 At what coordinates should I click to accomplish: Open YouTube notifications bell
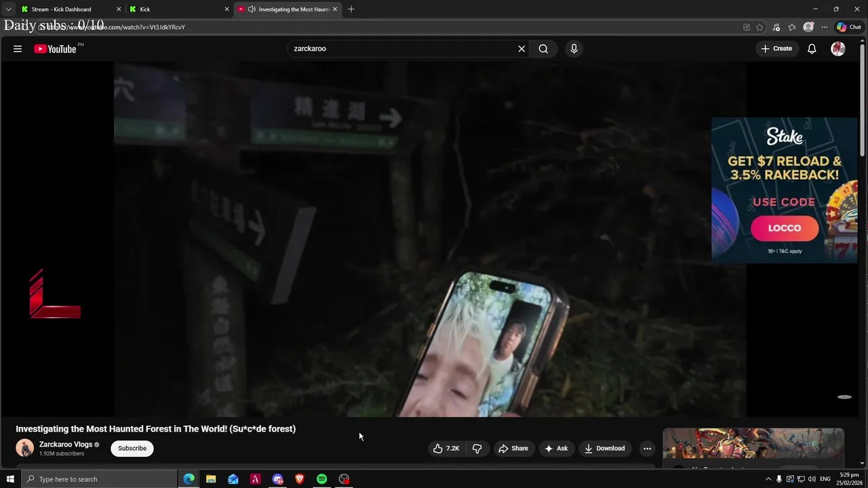click(812, 49)
